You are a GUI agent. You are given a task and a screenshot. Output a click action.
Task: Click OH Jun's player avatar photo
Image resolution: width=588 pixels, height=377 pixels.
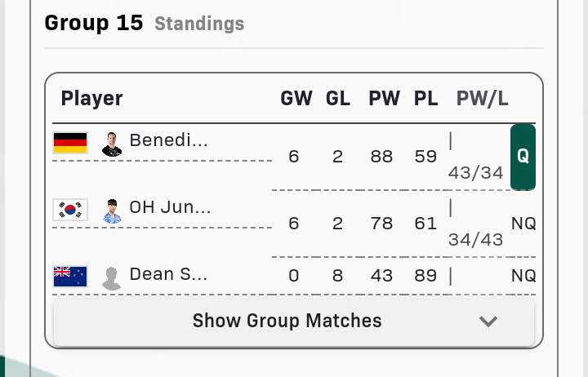(x=112, y=211)
